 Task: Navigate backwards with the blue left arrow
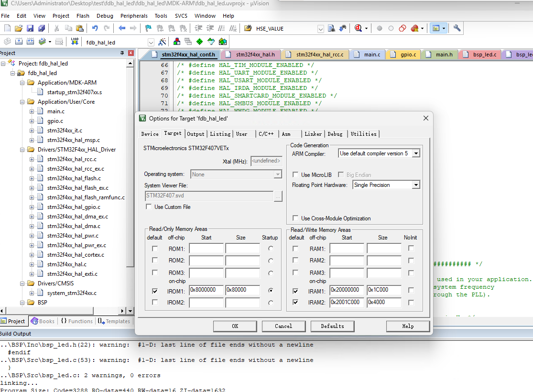(x=122, y=29)
